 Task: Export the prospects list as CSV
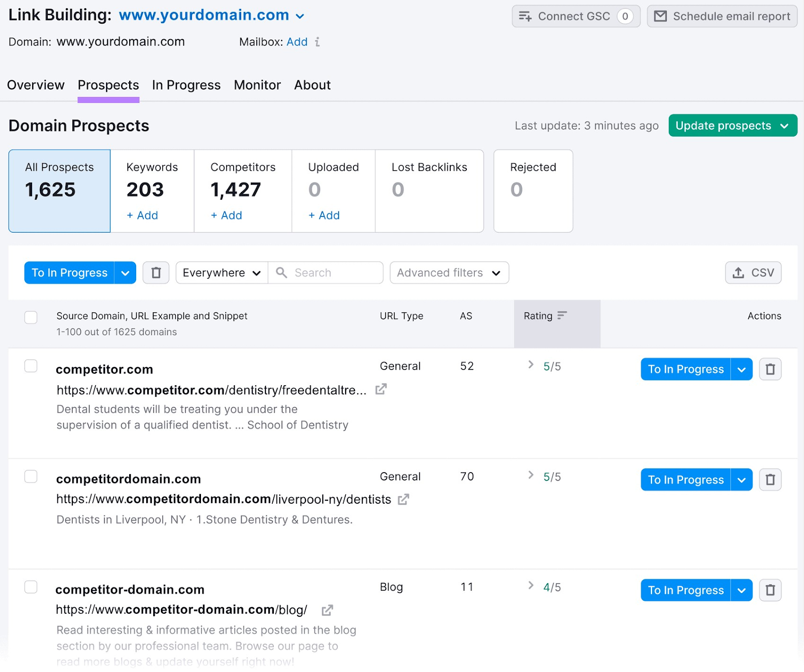coord(753,272)
